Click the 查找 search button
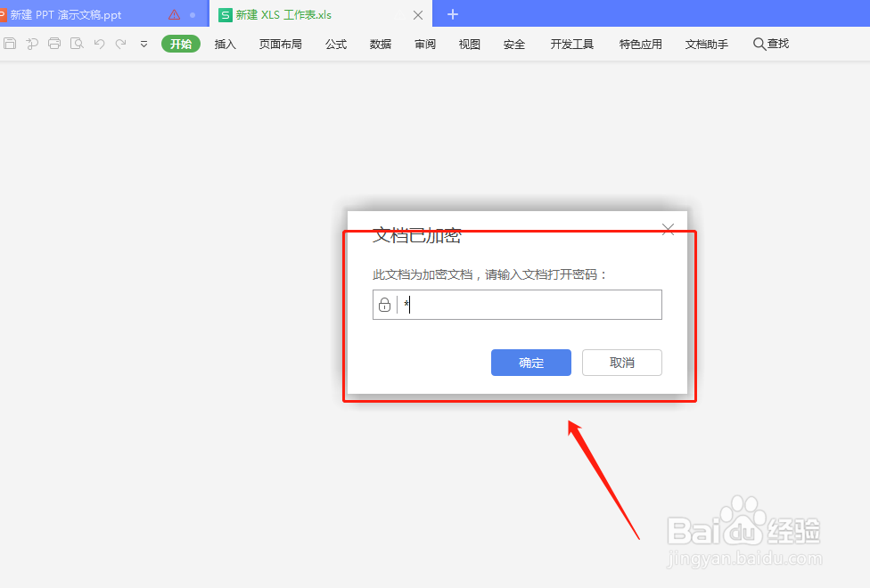The width and height of the screenshot is (870, 588). (x=771, y=44)
